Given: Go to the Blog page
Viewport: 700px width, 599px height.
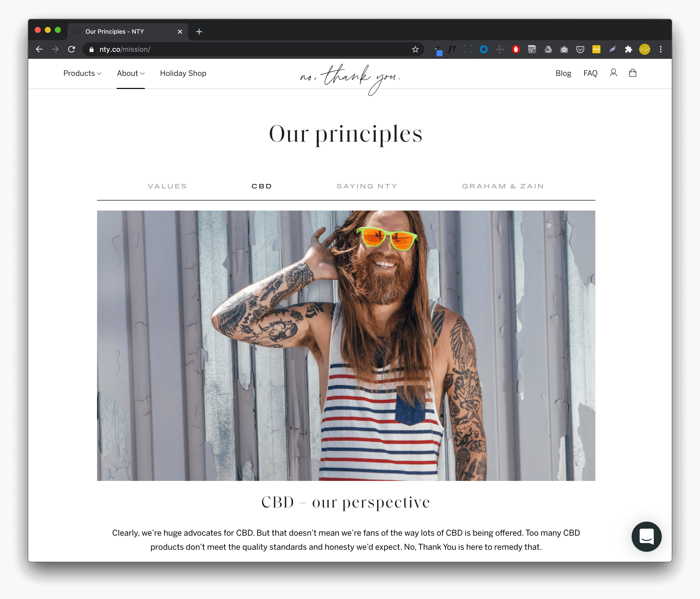Looking at the screenshot, I should point(563,73).
